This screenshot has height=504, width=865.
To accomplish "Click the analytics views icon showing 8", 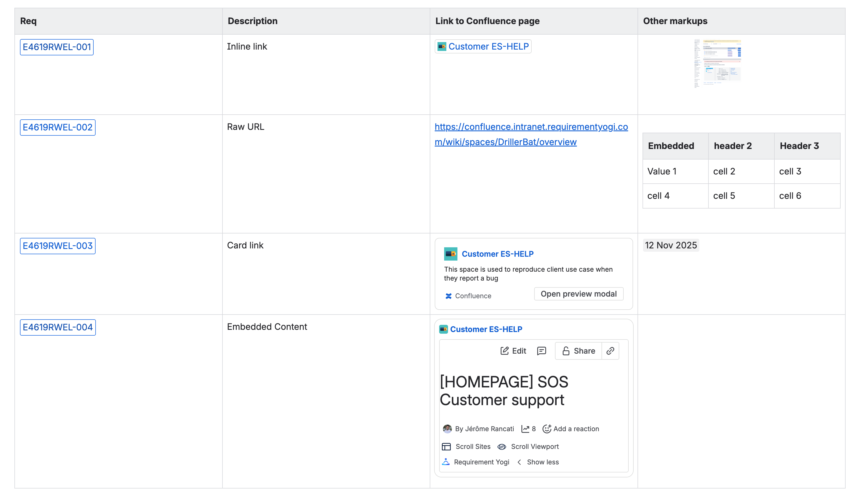I will click(x=526, y=428).
